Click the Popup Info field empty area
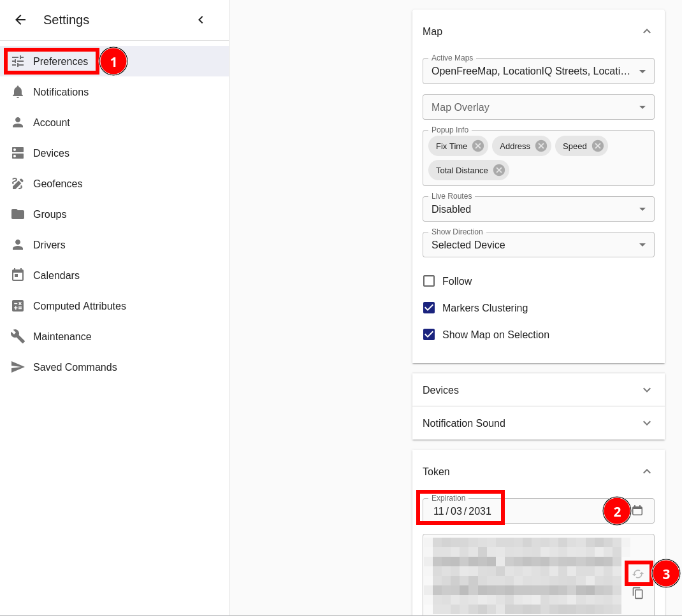This screenshot has height=616, width=682. (x=583, y=171)
